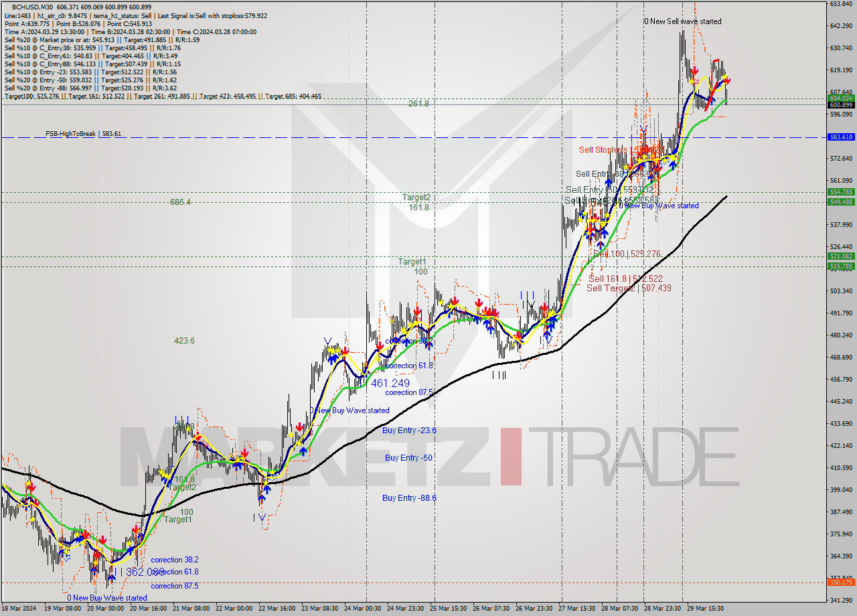This screenshot has height=616, width=857.
Task: Click the 'Buy Entry -50' label
Action: (408, 458)
